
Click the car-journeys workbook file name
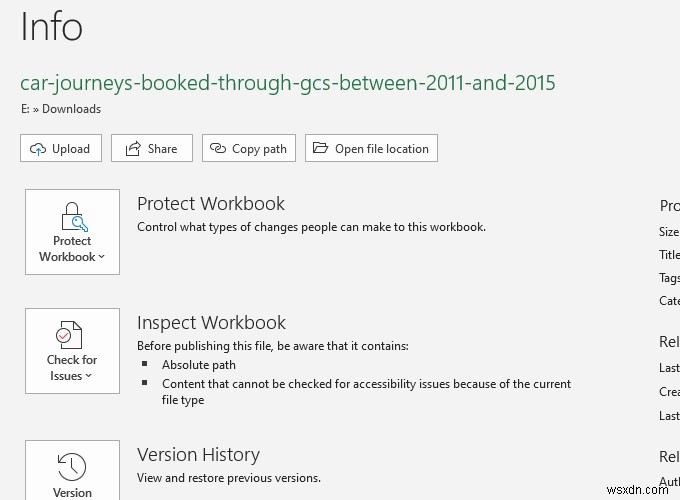click(x=288, y=83)
